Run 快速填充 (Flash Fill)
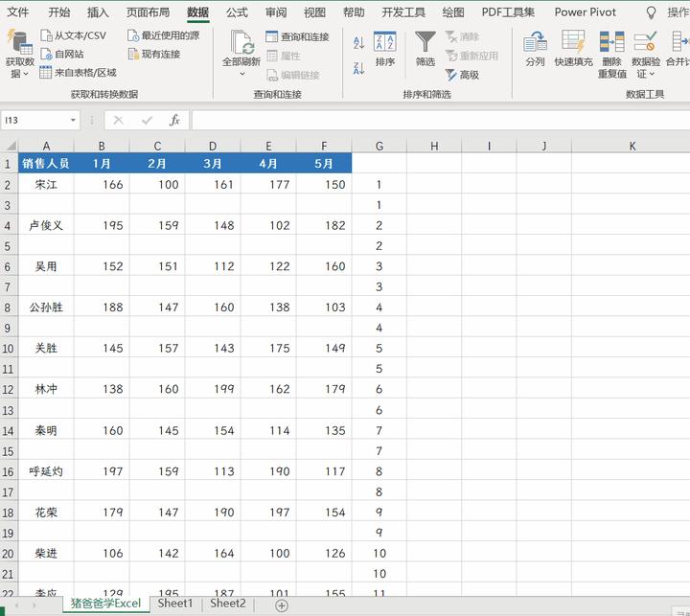This screenshot has height=616, width=690. click(573, 49)
